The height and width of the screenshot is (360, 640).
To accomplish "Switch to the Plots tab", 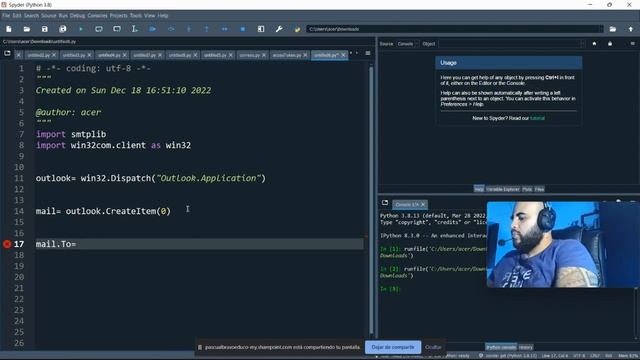I will 527,189.
